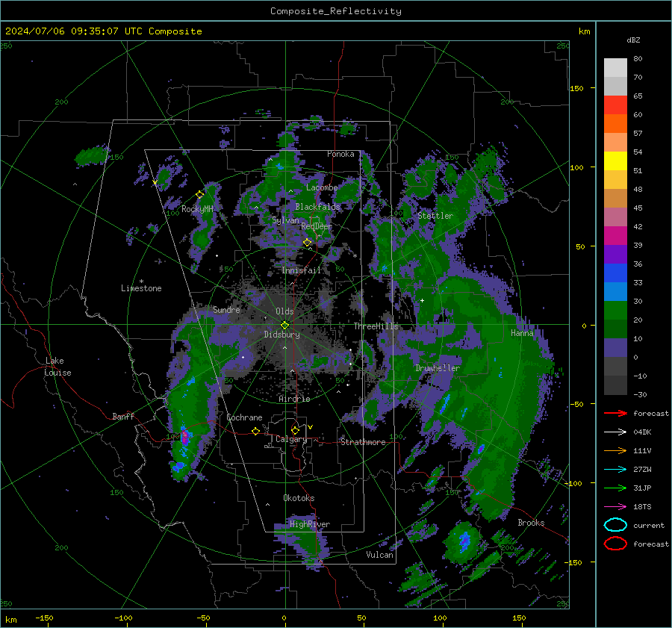The height and width of the screenshot is (628, 672).
Task: Click the -150 tick on bottom axis
Action: [x=44, y=618]
